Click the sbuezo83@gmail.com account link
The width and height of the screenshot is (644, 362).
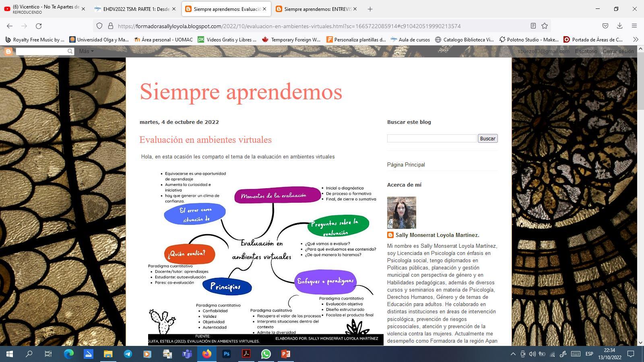click(543, 51)
